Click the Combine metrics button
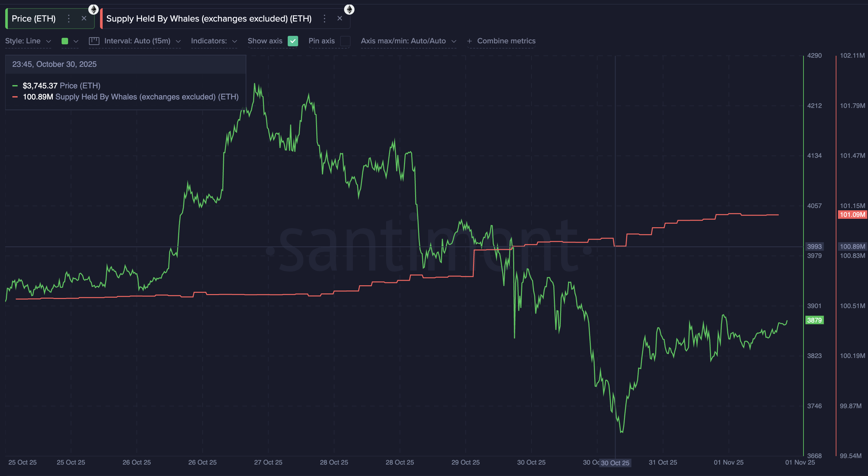868x476 pixels. [x=506, y=41]
